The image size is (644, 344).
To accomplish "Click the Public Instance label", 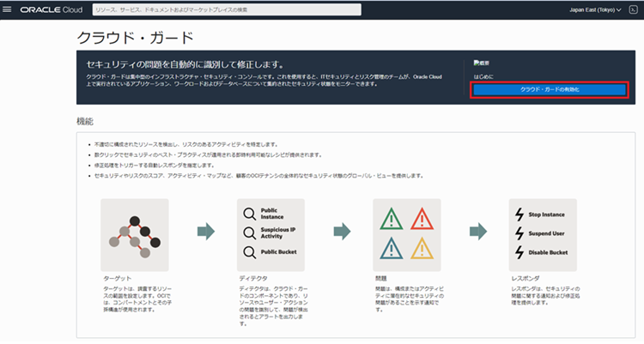I will pyautogui.click(x=272, y=214).
